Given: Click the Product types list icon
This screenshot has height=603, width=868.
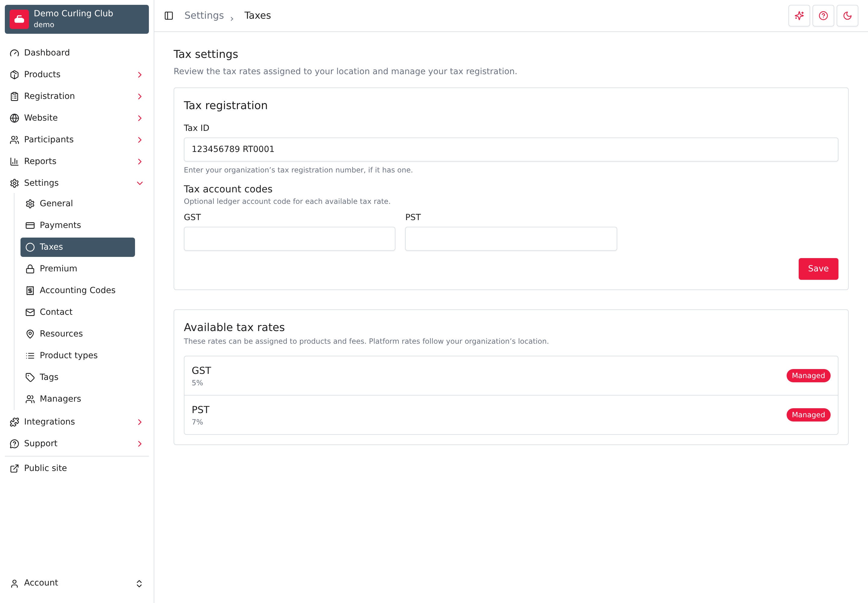Looking at the screenshot, I should click(x=30, y=355).
